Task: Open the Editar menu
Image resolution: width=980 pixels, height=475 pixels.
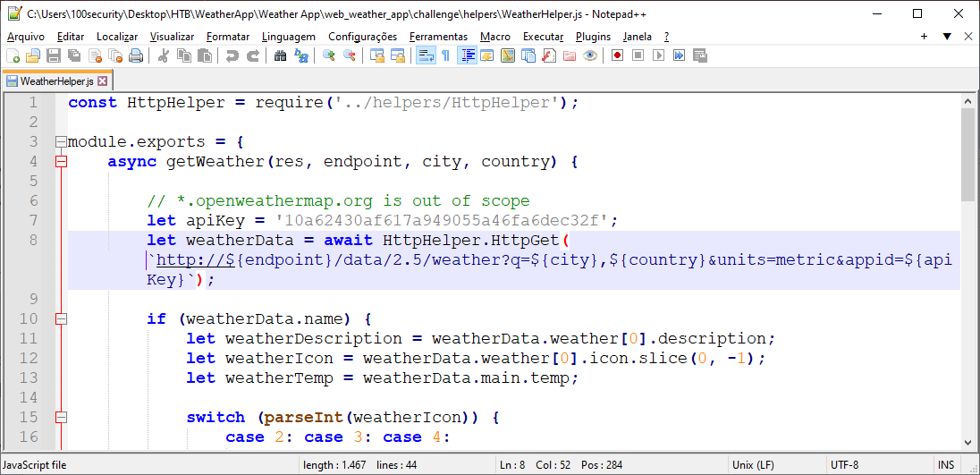Action: coord(70,37)
